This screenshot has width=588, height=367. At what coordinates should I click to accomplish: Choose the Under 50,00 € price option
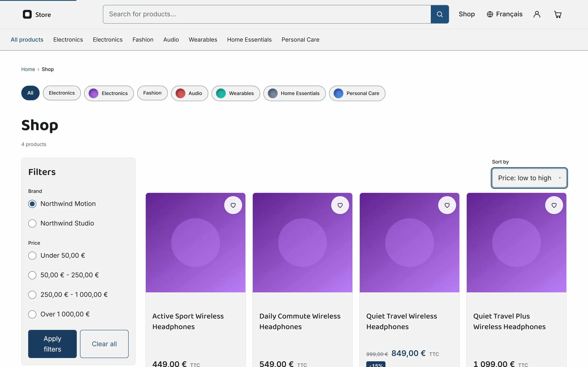[x=32, y=256]
